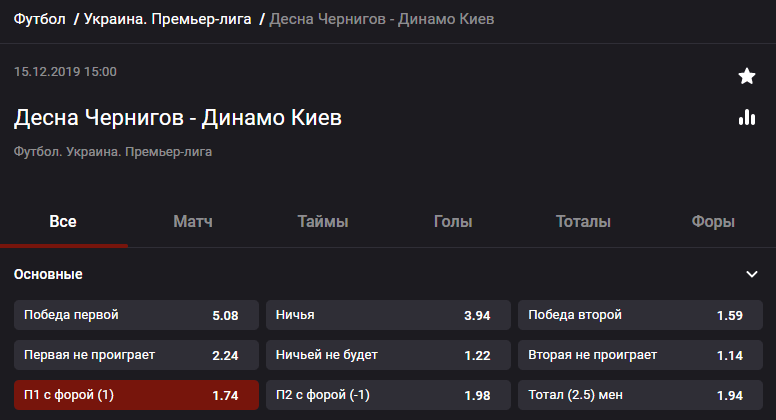Choose Ничьей не будет 1.22
The width and height of the screenshot is (776, 420).
388,355
